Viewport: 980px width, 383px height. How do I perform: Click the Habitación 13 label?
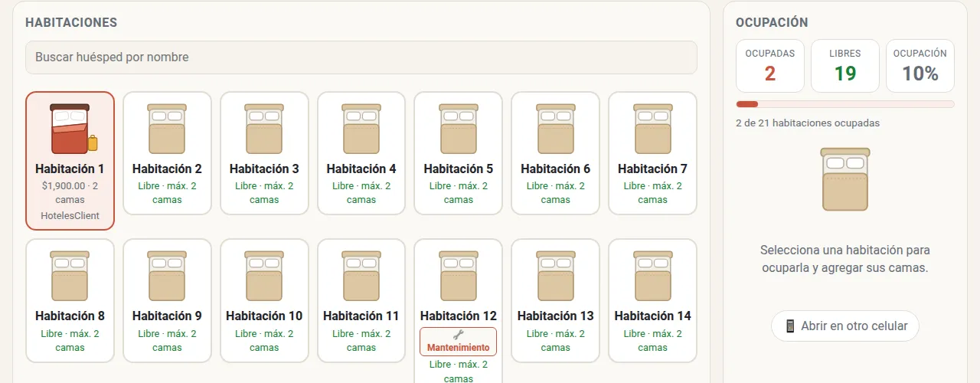tap(556, 316)
